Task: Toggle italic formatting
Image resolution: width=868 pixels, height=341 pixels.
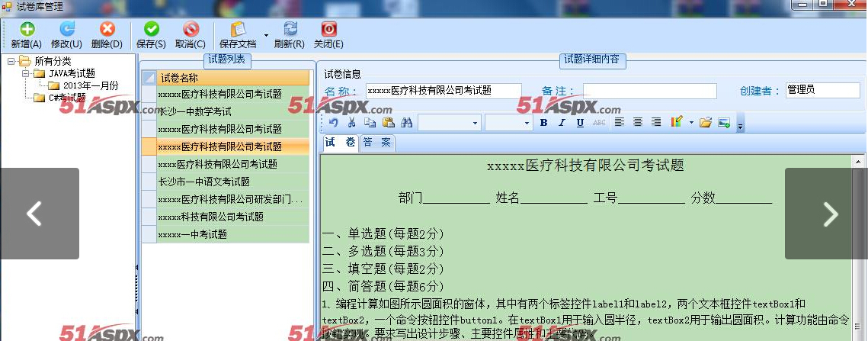Action: point(562,123)
